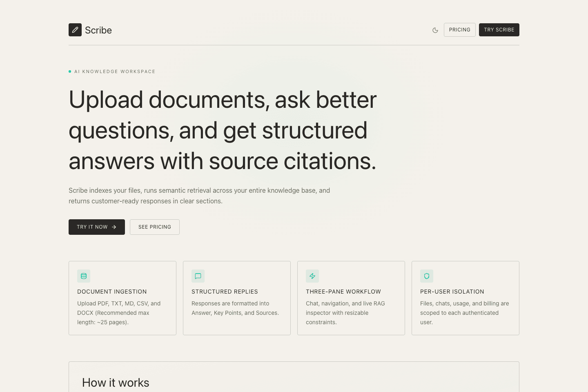Screen dimensions: 588x392
Task: Select the Structured Replies card title
Action: coord(225,292)
